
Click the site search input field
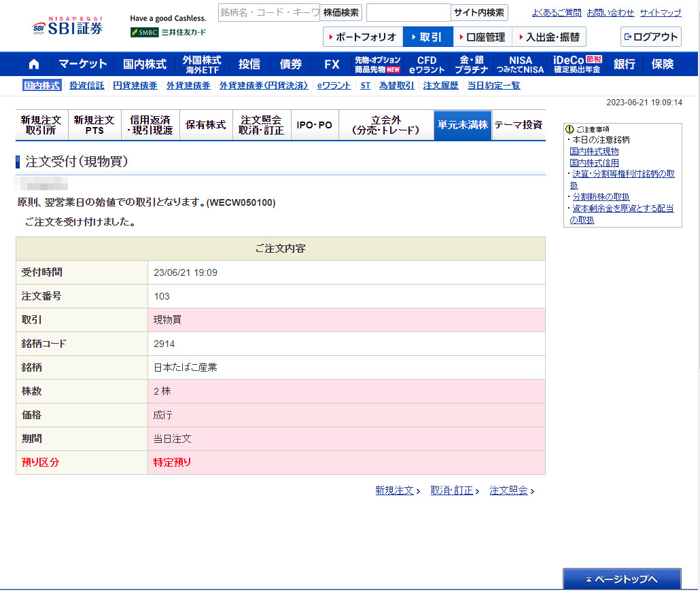point(408,12)
